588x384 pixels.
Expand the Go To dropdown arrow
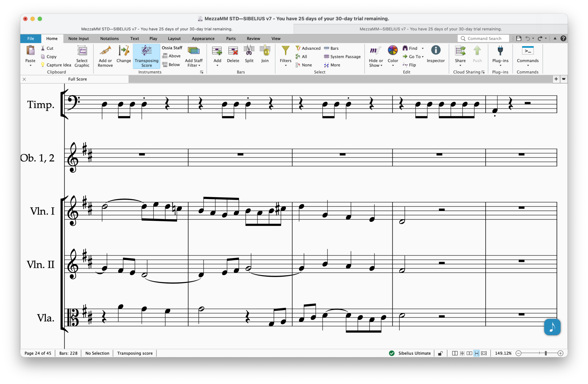pos(423,56)
